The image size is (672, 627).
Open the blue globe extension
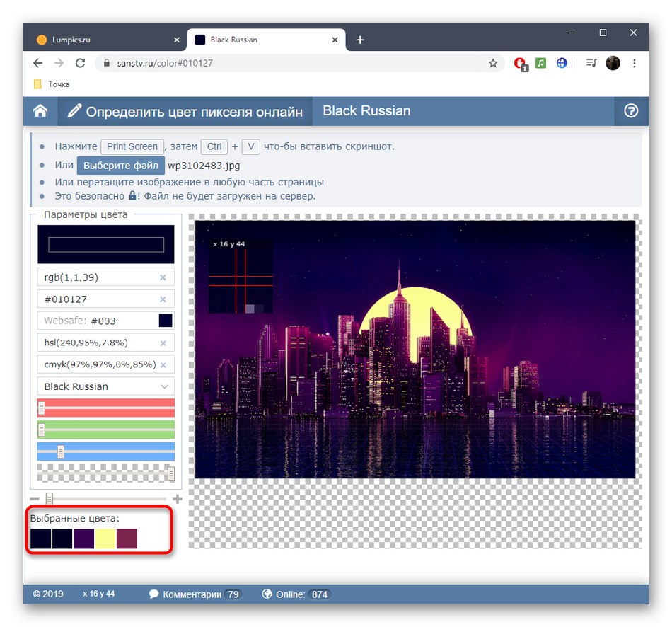(x=562, y=64)
